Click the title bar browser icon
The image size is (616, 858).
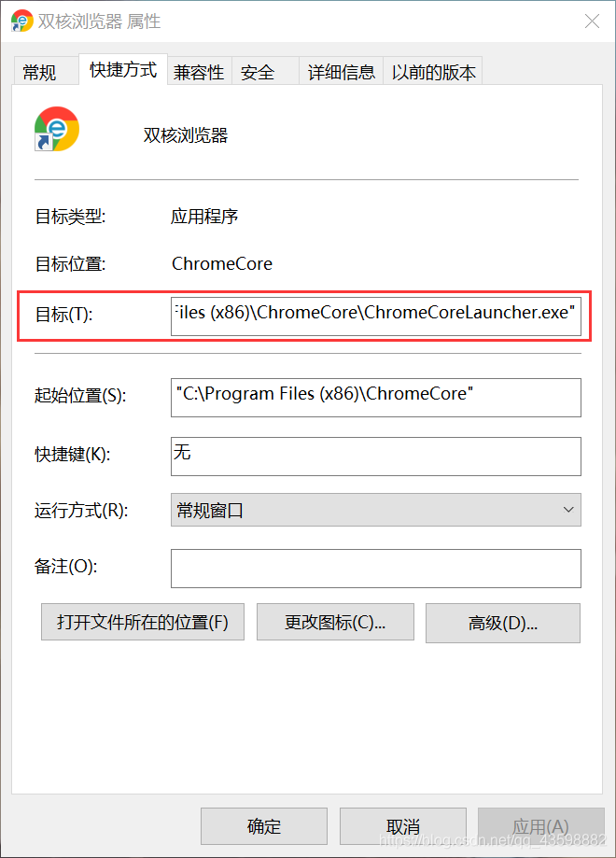coord(21,21)
